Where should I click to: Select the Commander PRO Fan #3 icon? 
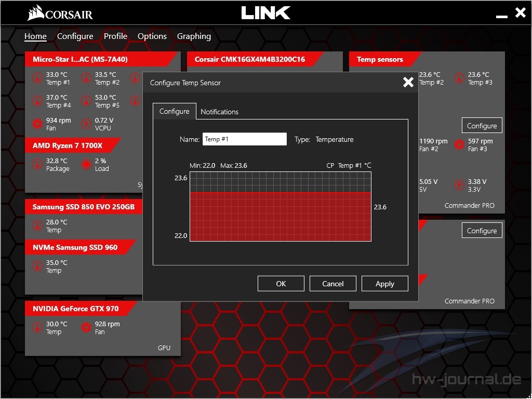point(459,145)
